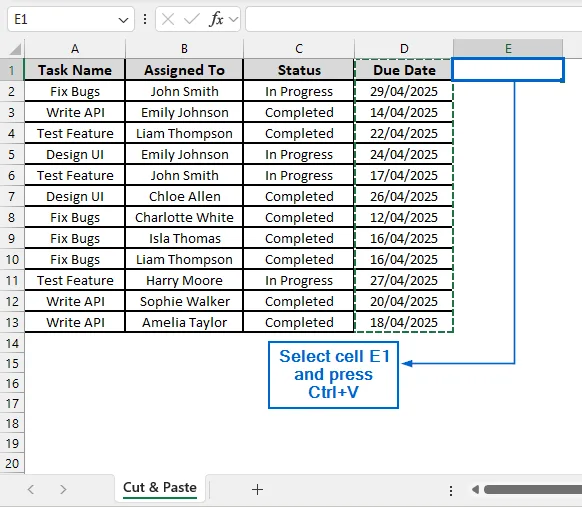Click the Assigned To header cell
The width and height of the screenshot is (582, 507).
pyautogui.click(x=184, y=70)
